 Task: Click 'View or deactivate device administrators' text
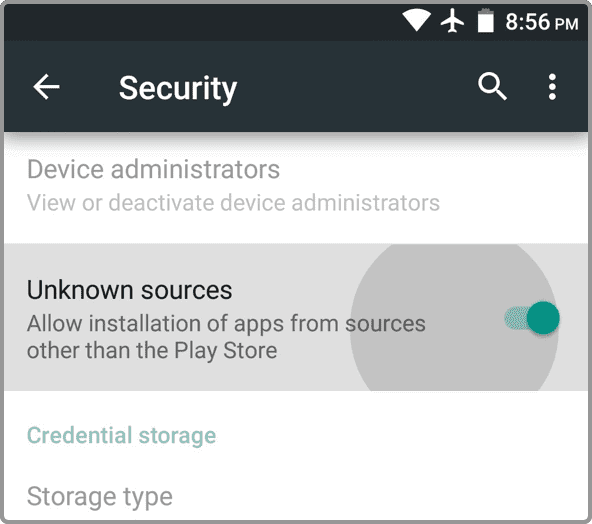point(233,203)
